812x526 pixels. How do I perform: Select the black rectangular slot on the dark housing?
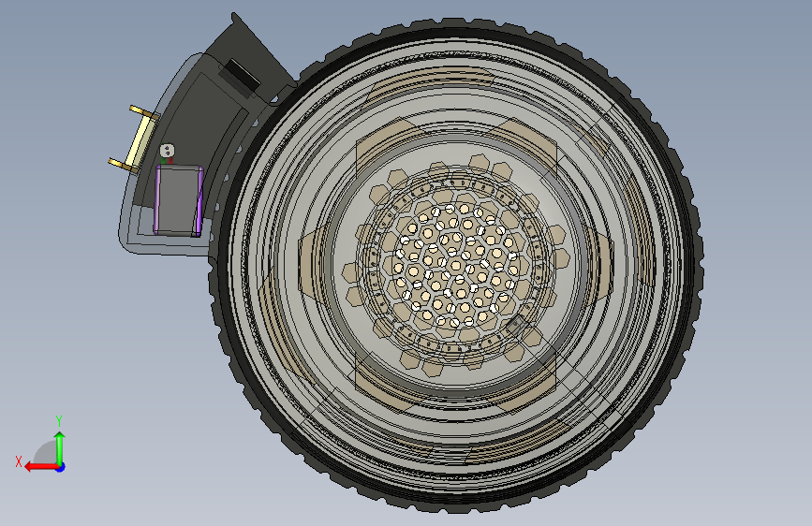242,74
